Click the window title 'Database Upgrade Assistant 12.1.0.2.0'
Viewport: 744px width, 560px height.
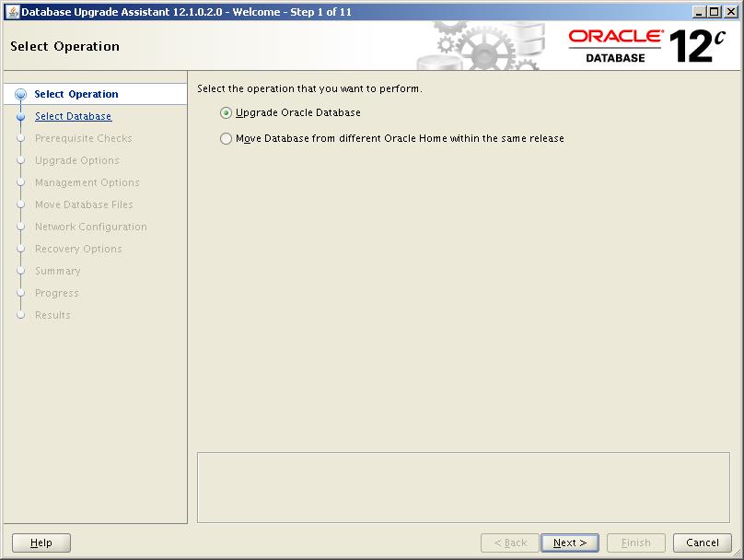[x=122, y=12]
